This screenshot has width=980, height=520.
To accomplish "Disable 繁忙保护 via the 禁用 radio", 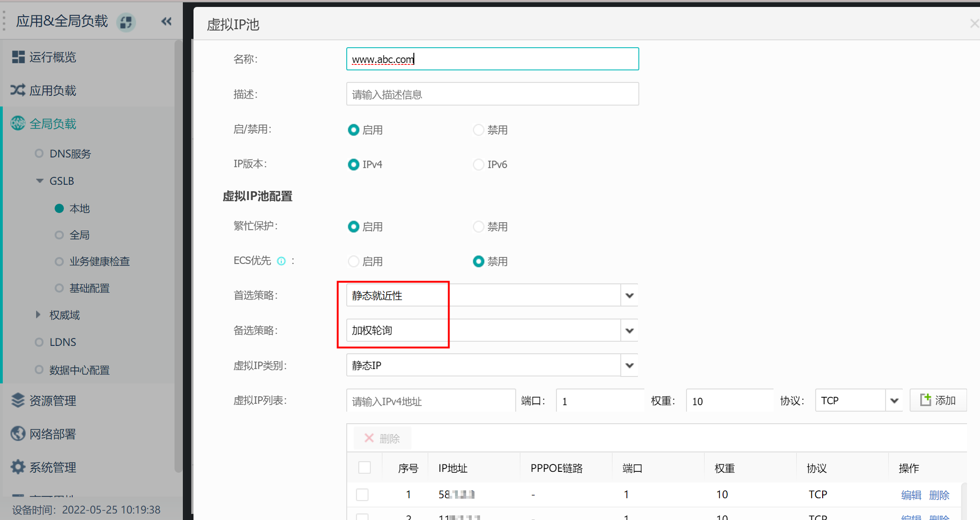I will pos(478,227).
